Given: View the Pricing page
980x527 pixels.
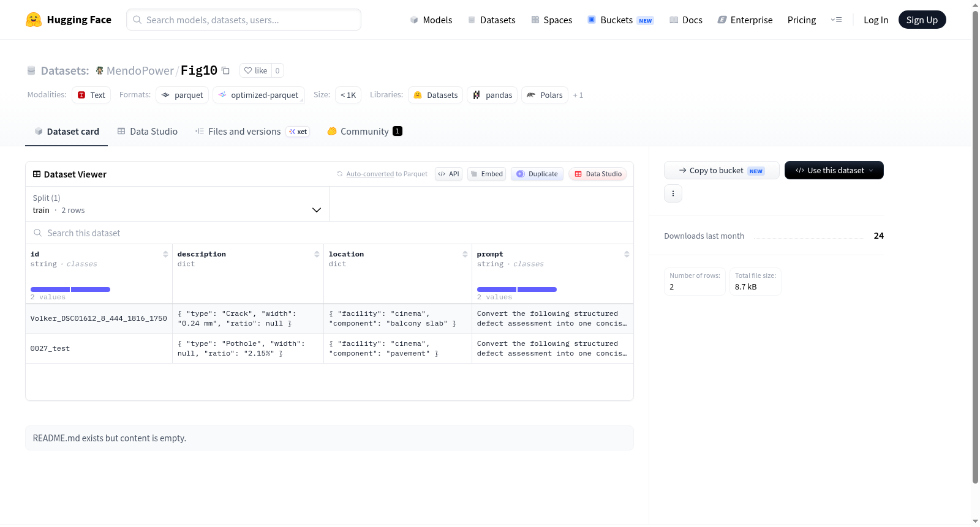Looking at the screenshot, I should (x=802, y=20).
